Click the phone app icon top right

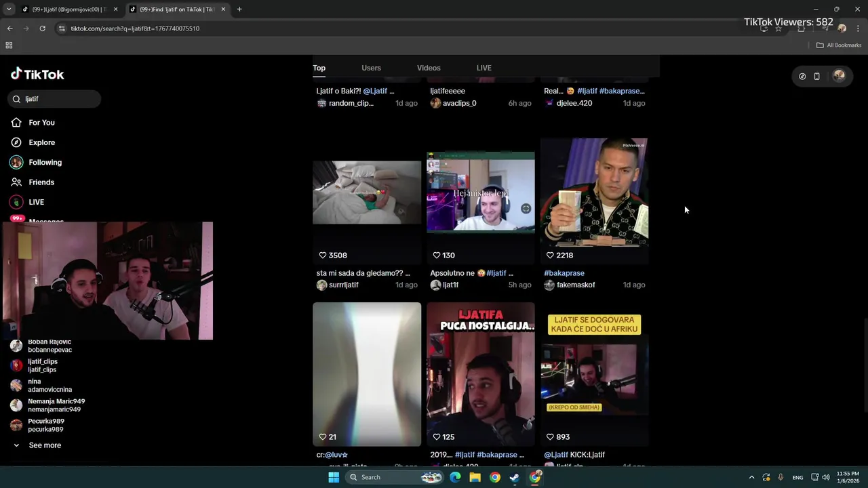tap(816, 76)
